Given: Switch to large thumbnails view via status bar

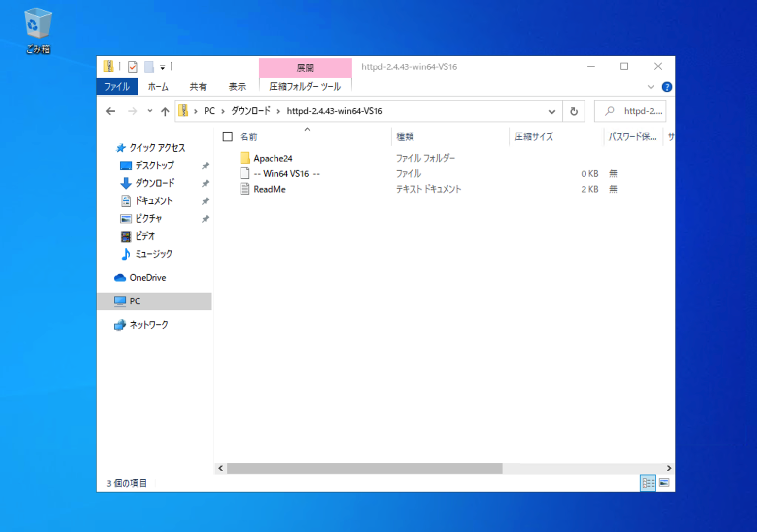Looking at the screenshot, I should pyautogui.click(x=664, y=483).
